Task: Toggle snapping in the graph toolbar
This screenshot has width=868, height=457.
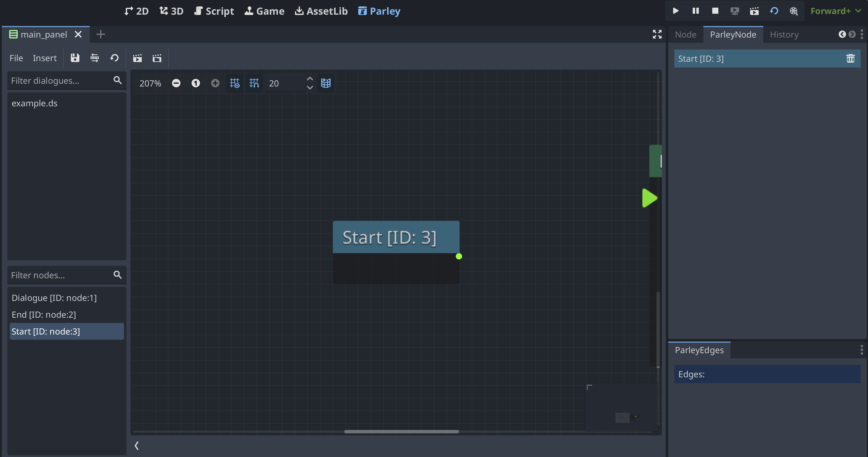Action: tap(254, 83)
